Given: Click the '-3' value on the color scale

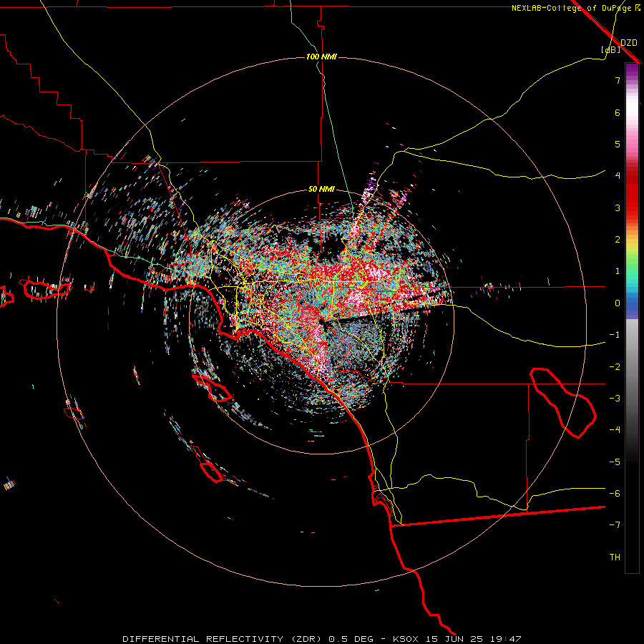Looking at the screenshot, I should [615, 398].
